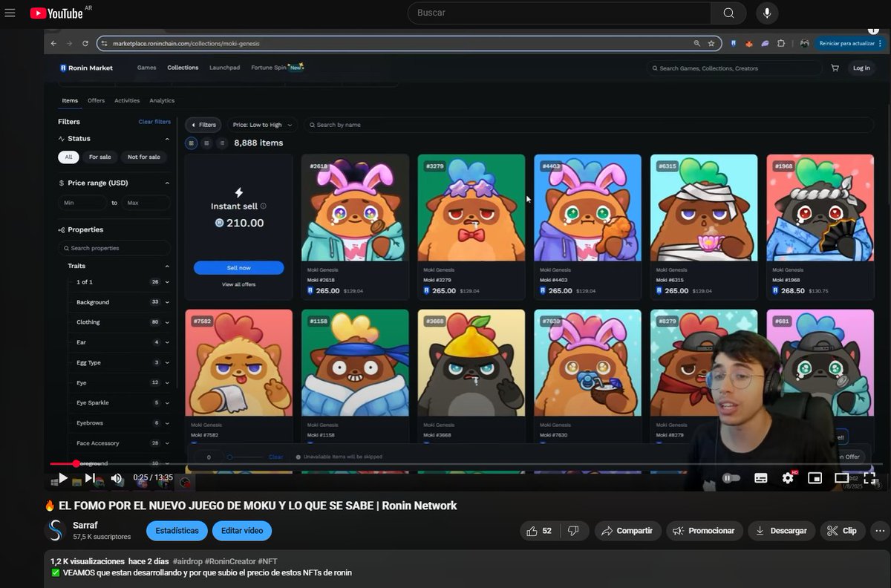This screenshot has width=891, height=588.
Task: Switch to miniplayer mode
Action: point(815,478)
